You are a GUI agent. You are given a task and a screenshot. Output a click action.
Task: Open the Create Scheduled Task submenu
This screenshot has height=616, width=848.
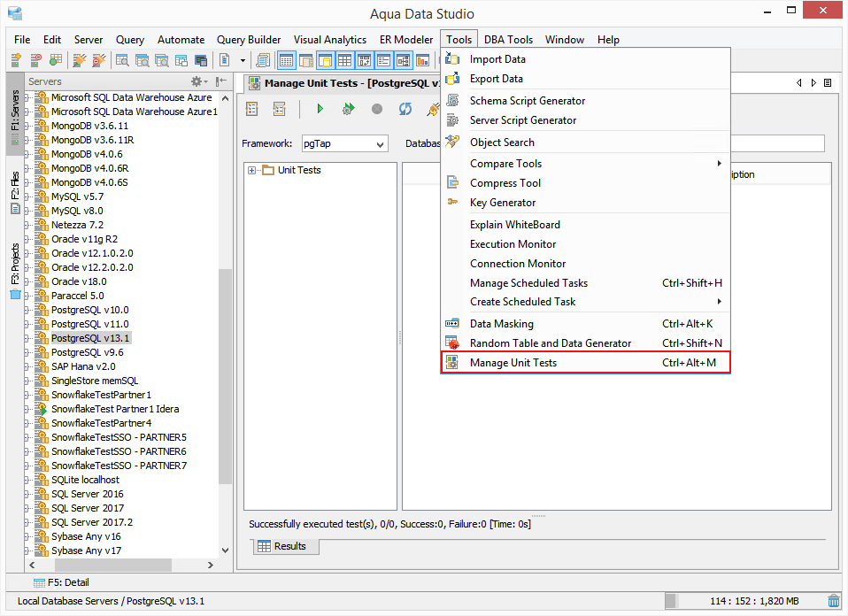pos(586,302)
